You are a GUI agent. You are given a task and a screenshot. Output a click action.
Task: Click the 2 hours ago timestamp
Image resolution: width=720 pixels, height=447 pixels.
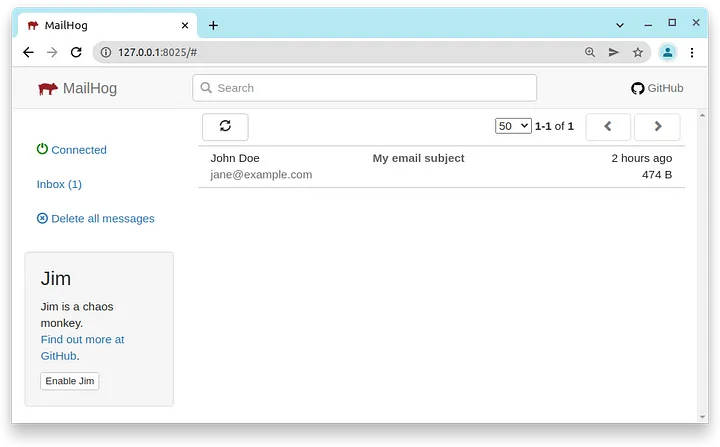pos(641,158)
